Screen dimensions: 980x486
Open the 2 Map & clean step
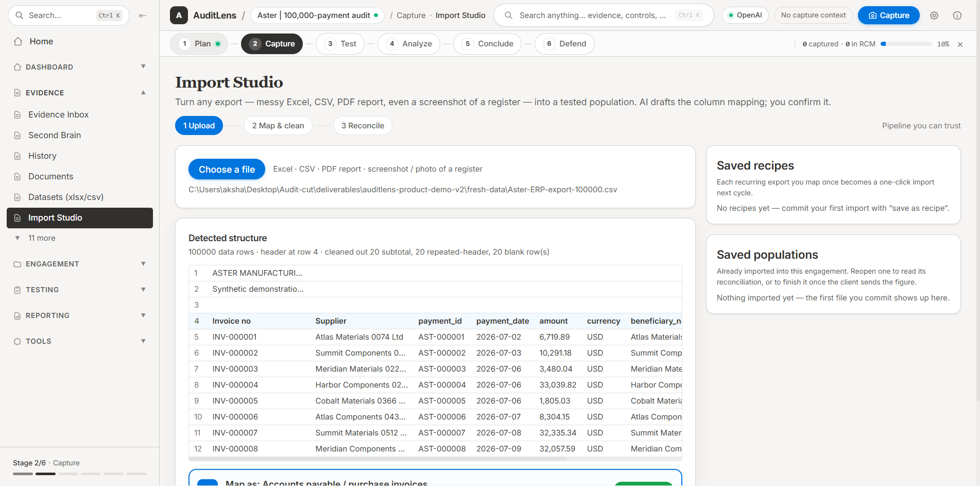click(278, 126)
